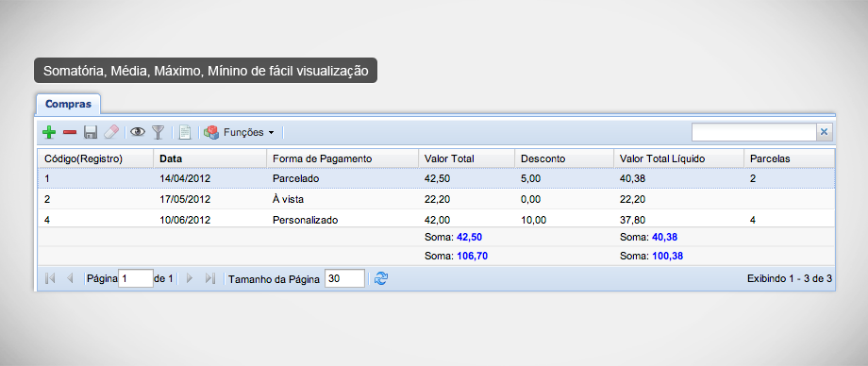The height and width of the screenshot is (366, 868).
Task: Go to next page arrow
Action: pos(190,278)
